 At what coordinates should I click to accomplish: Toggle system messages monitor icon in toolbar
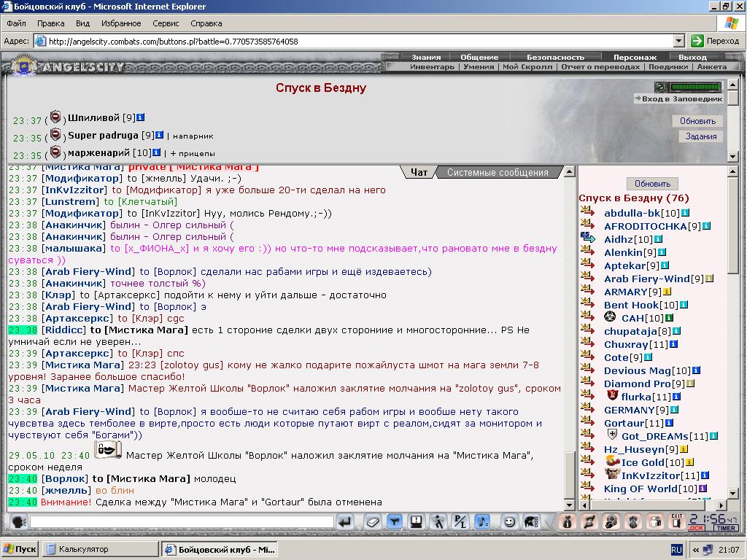coord(417,522)
